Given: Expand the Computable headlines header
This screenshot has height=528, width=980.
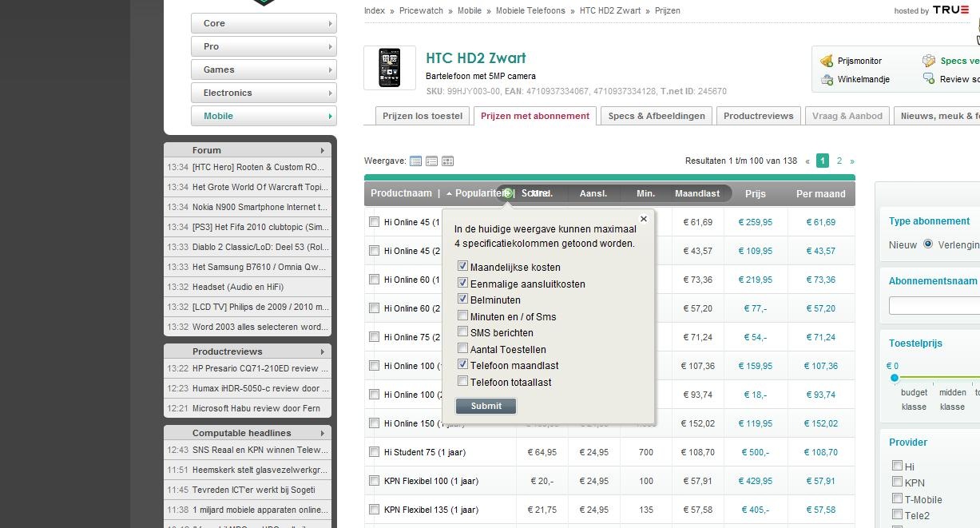Looking at the screenshot, I should (x=247, y=432).
